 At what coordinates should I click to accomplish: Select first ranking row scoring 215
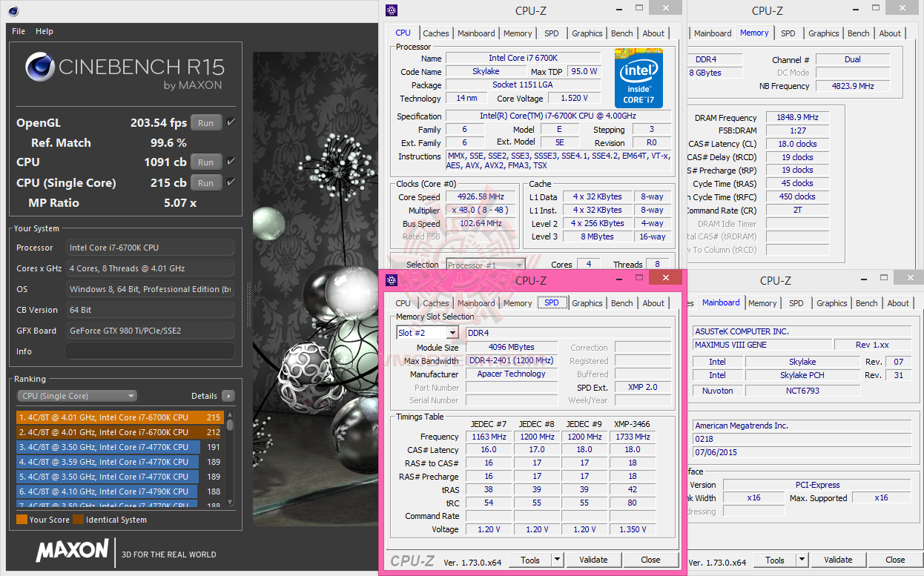pyautogui.click(x=120, y=417)
